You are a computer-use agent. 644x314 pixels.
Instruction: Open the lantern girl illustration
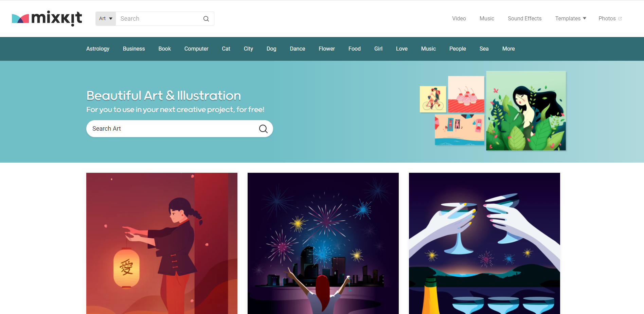(x=162, y=243)
